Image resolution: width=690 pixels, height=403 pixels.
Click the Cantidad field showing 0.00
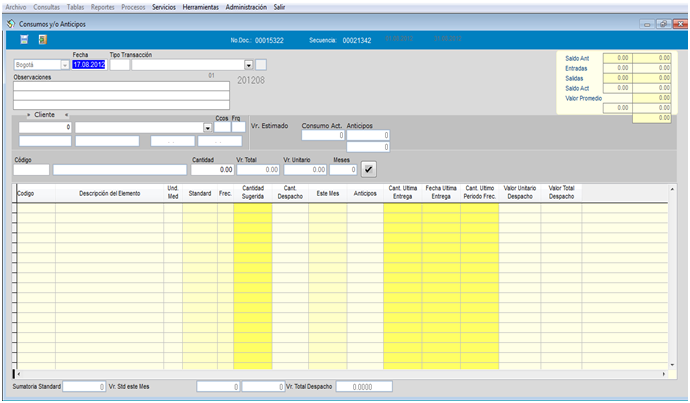[x=212, y=170]
